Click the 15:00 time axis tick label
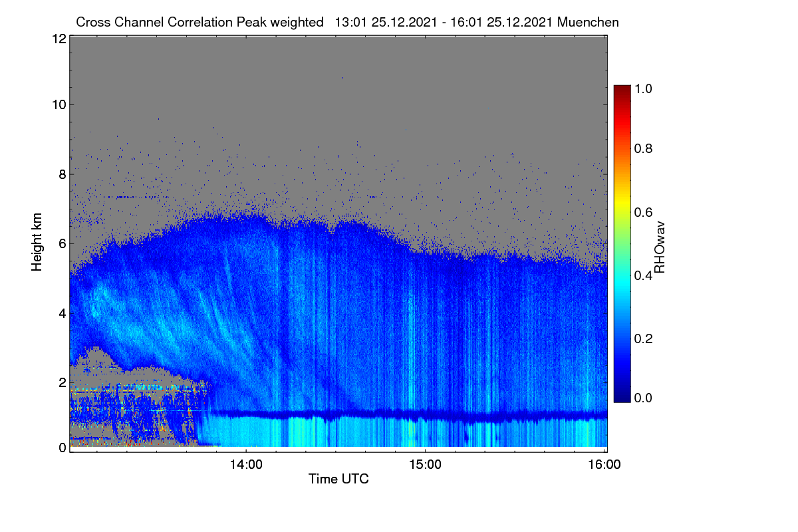Screen dimensions: 798x532 click(x=426, y=465)
